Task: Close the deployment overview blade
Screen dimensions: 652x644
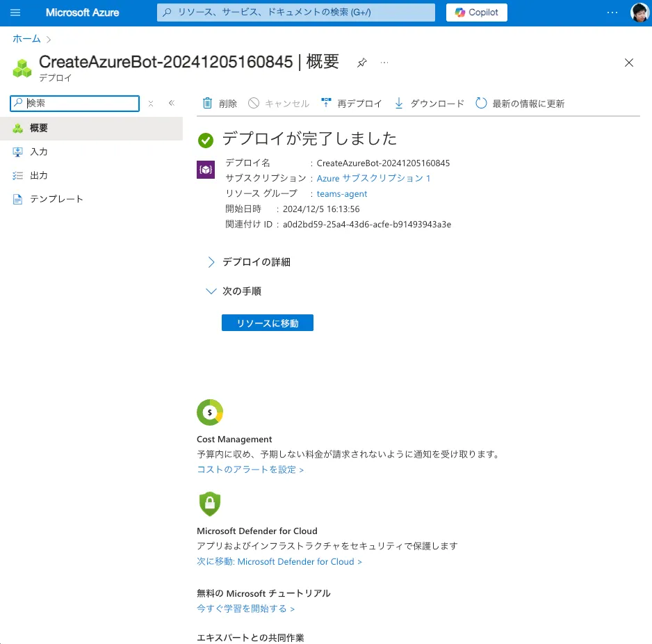Action: 628,63
